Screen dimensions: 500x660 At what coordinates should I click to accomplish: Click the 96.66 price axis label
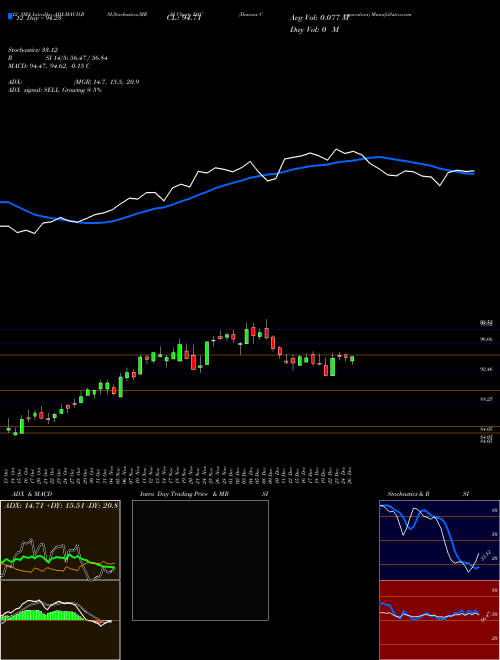tap(486, 338)
